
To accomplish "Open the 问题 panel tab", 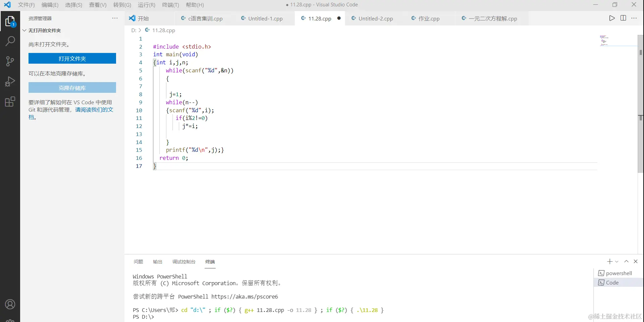I will (x=138, y=262).
